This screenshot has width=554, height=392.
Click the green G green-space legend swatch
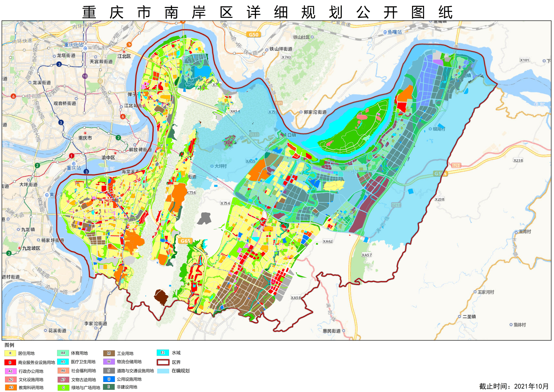(63, 388)
